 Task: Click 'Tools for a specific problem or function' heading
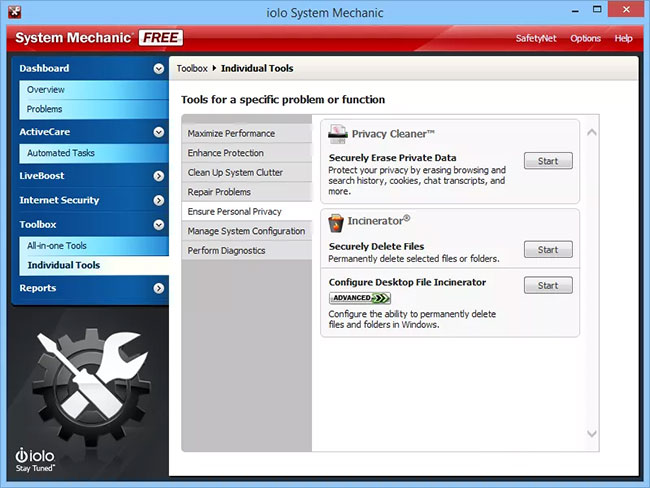point(283,100)
